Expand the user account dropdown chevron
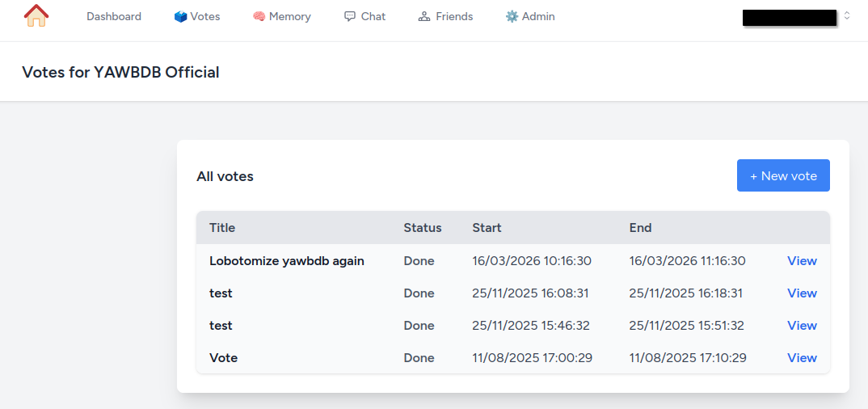 click(x=847, y=17)
